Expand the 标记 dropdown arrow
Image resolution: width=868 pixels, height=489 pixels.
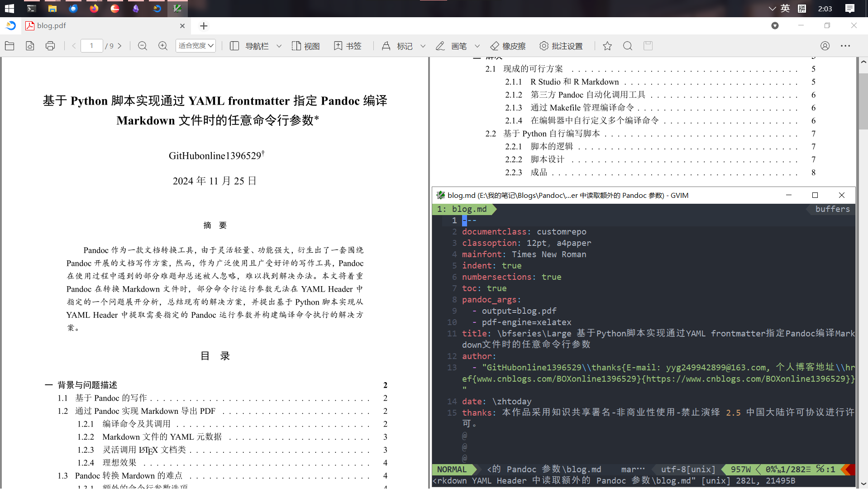click(x=423, y=46)
